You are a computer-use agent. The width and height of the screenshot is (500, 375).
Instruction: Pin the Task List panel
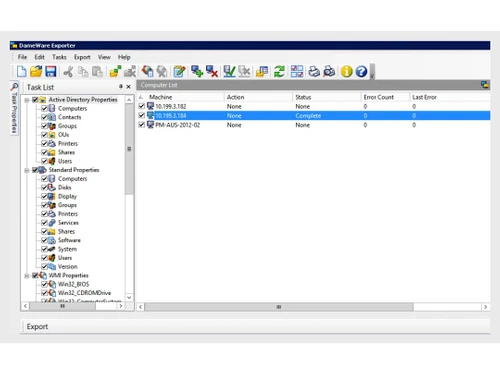pyautogui.click(x=121, y=86)
